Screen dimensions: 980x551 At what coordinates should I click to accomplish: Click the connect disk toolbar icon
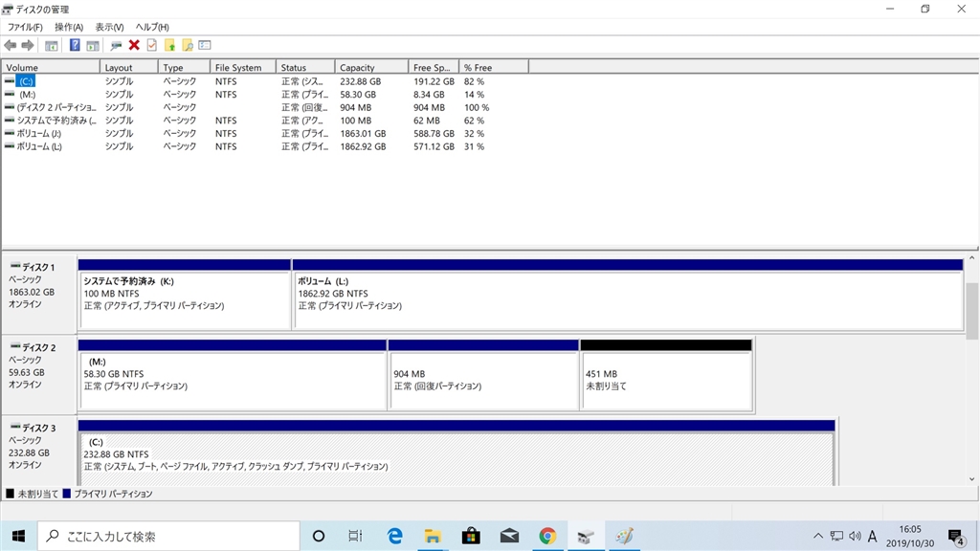point(116,45)
